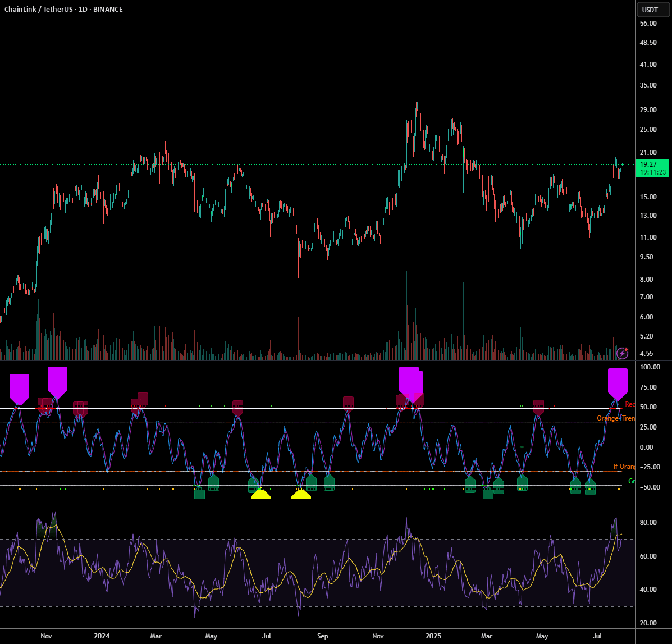Click the Sep label on time axis
The width and height of the screenshot is (672, 644).
tap(322, 636)
